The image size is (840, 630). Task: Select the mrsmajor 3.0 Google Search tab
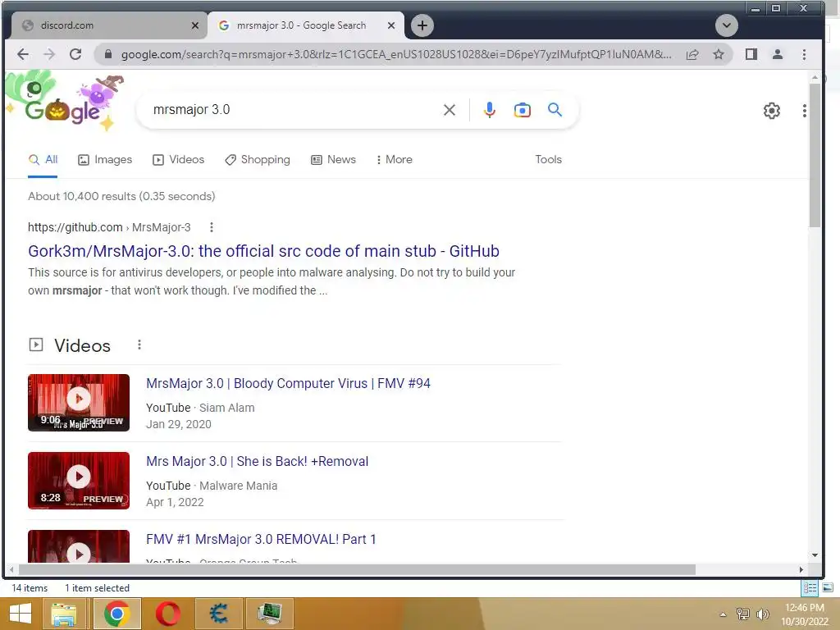pos(305,25)
